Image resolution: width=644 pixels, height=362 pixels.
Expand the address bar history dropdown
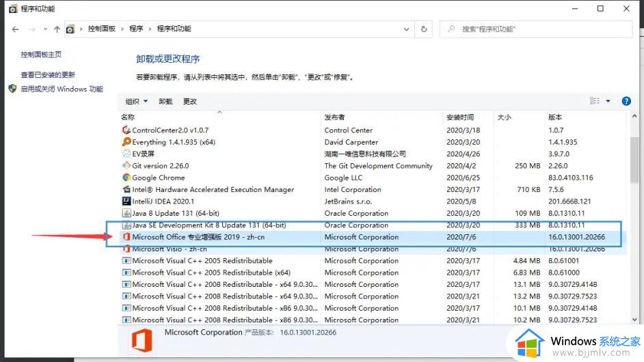tap(406, 29)
